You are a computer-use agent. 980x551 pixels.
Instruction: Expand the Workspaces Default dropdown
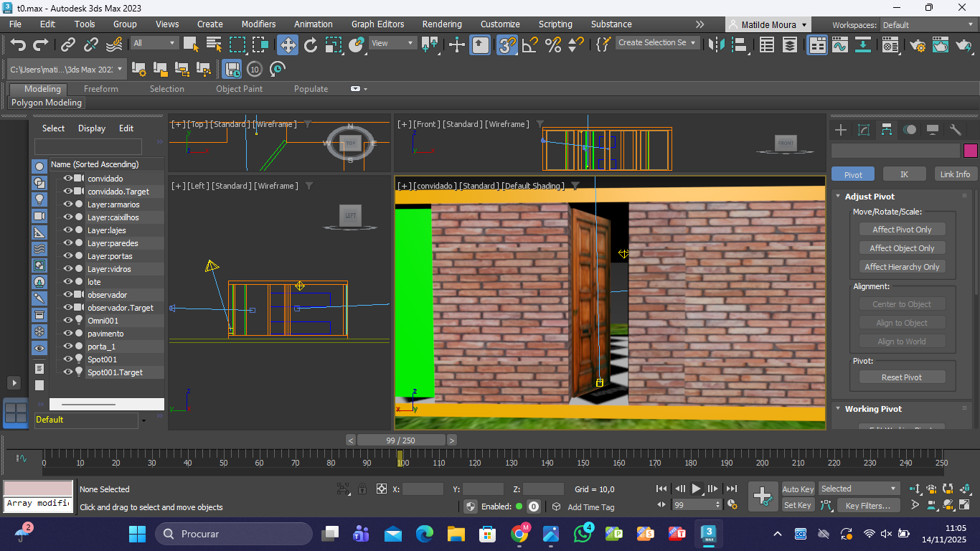(928, 25)
